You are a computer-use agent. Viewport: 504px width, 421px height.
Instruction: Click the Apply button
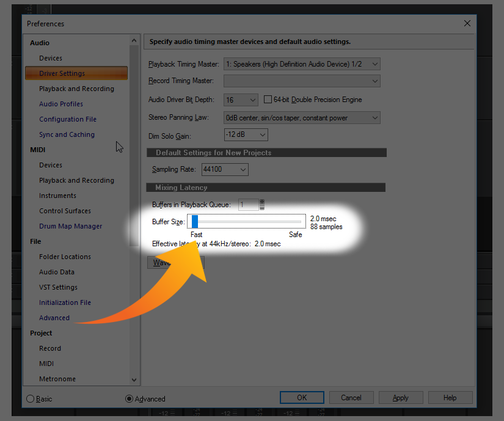(400, 398)
